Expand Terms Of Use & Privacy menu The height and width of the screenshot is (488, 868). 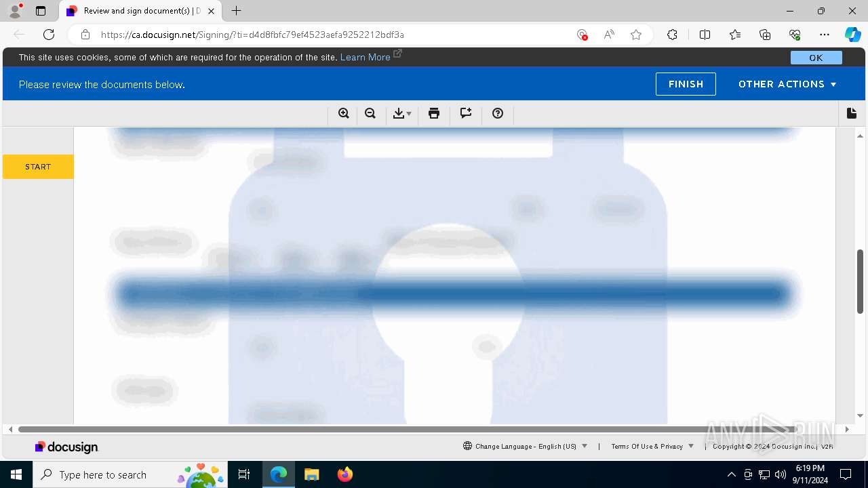(x=652, y=446)
